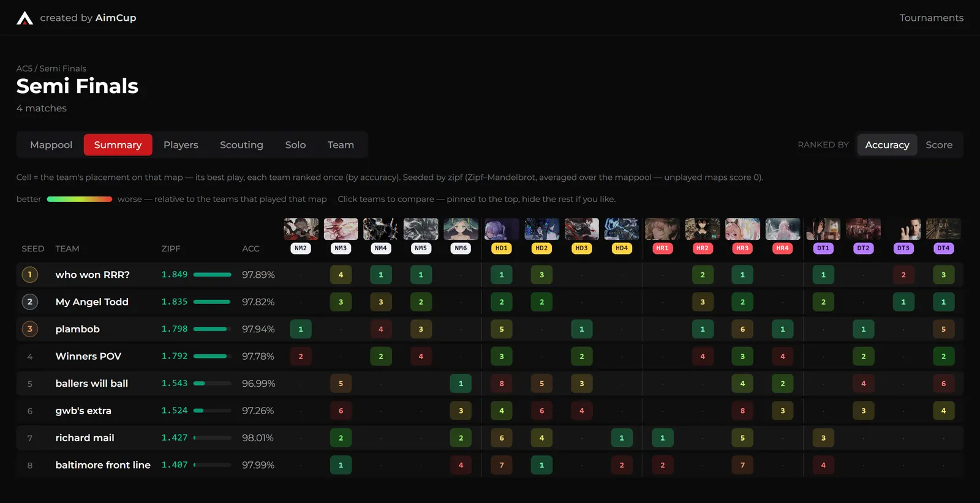Select the DT2 map badge
This screenshot has width=980, height=503.
[x=863, y=248]
